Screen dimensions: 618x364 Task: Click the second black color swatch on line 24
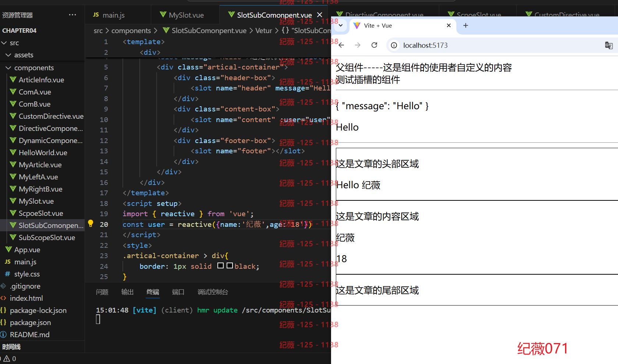(230, 265)
